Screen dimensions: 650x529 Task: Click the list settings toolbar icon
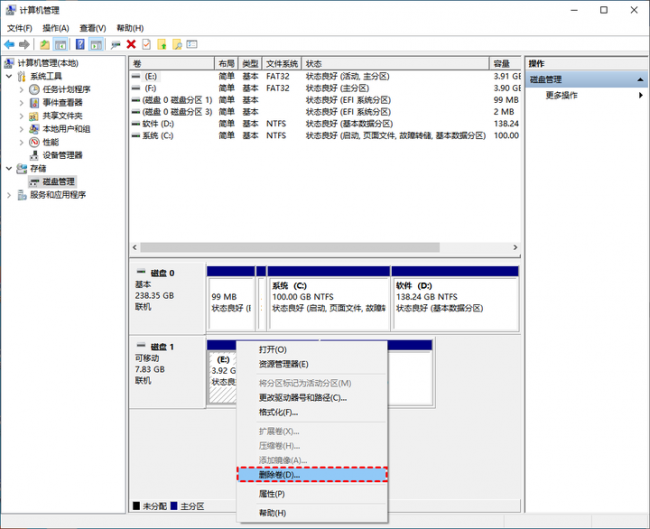192,44
